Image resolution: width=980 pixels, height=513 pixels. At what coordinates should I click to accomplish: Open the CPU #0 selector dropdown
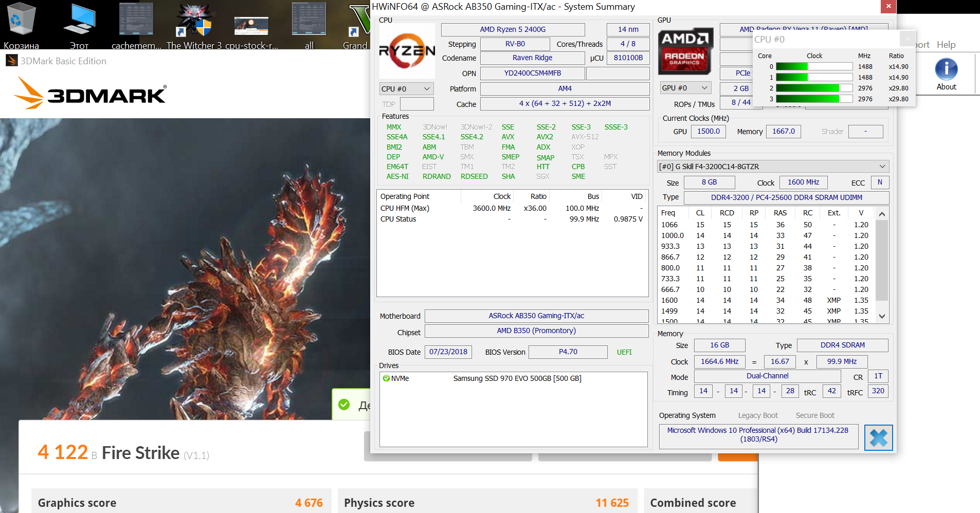click(406, 89)
